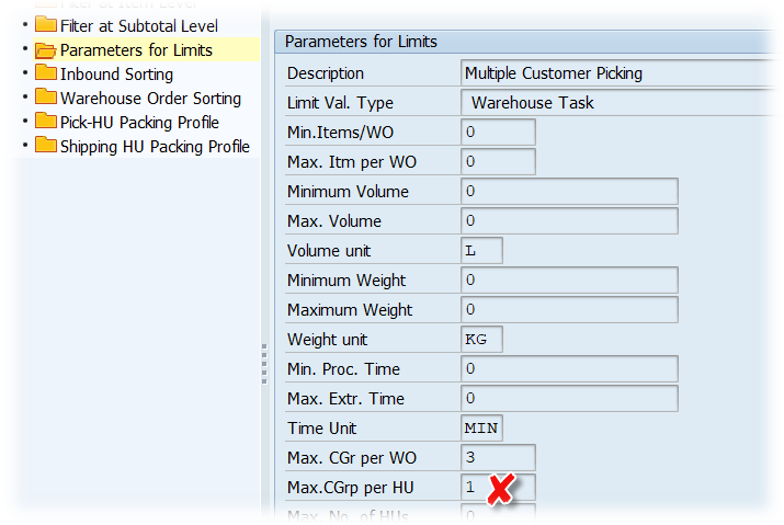Click the Max. CGr per WO field

click(x=498, y=457)
